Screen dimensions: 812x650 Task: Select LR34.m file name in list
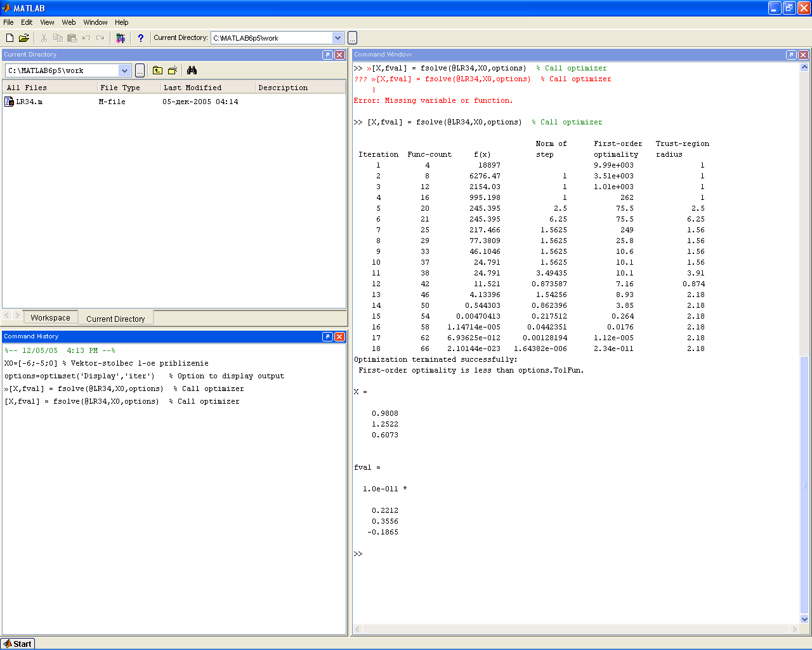coord(29,102)
